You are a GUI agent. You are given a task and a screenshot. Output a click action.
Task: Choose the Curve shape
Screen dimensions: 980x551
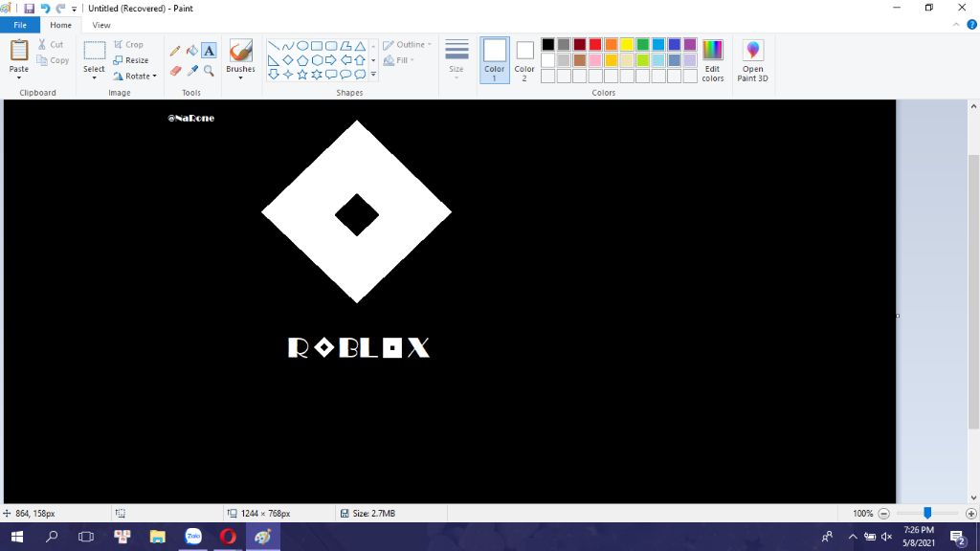(x=287, y=46)
